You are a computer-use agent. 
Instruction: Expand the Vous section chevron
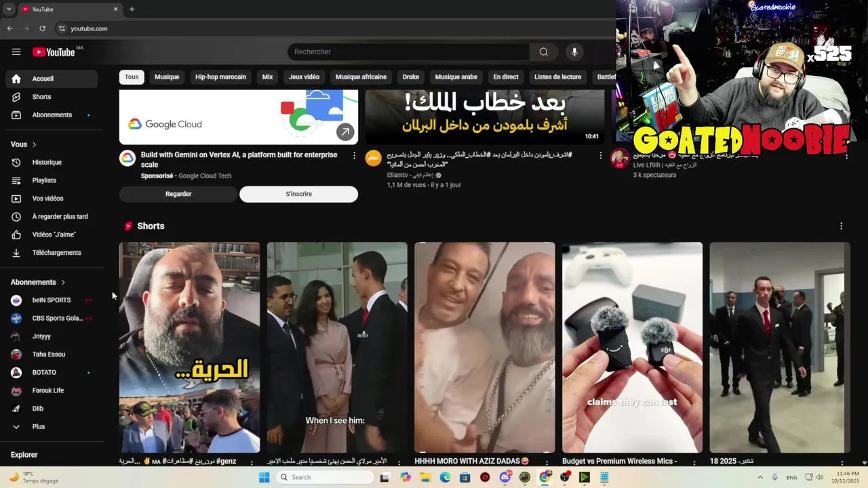pyautogui.click(x=34, y=144)
